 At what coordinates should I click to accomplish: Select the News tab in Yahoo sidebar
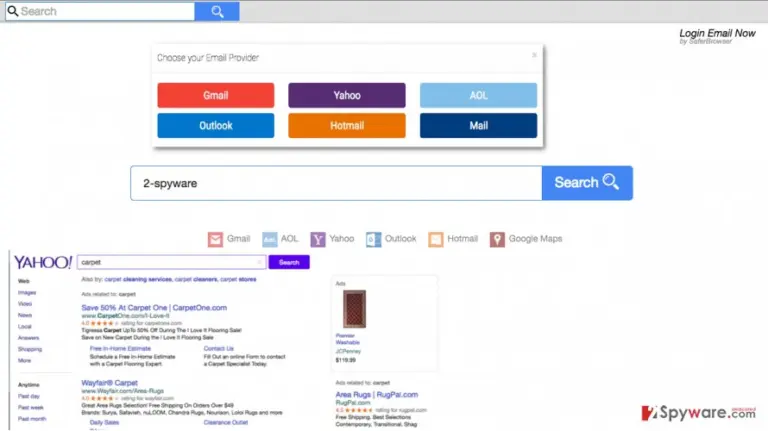[x=25, y=315]
